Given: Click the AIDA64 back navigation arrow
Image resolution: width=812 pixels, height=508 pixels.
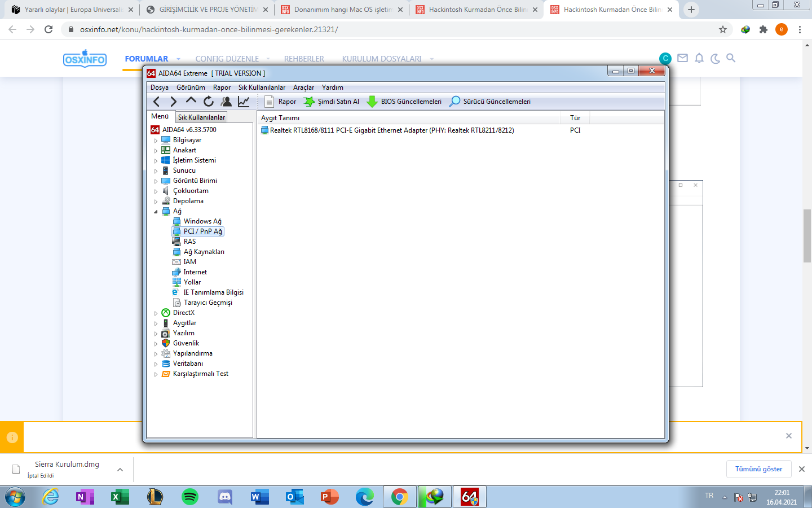Looking at the screenshot, I should click(156, 102).
